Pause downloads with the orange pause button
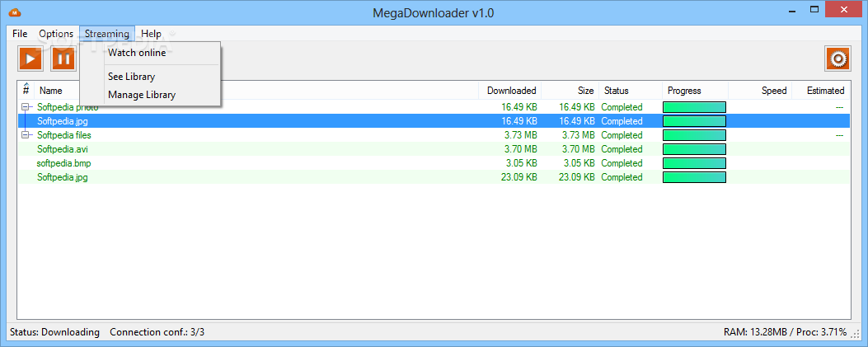 [63, 59]
